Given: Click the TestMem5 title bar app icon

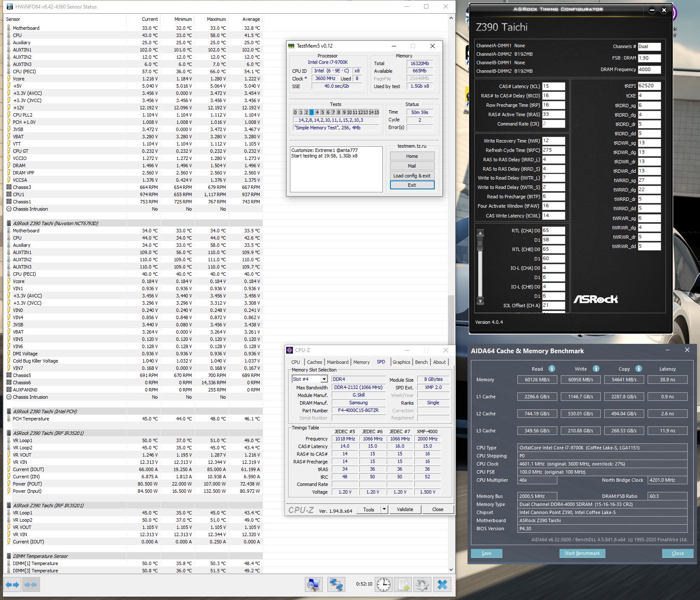Looking at the screenshot, I should point(291,46).
